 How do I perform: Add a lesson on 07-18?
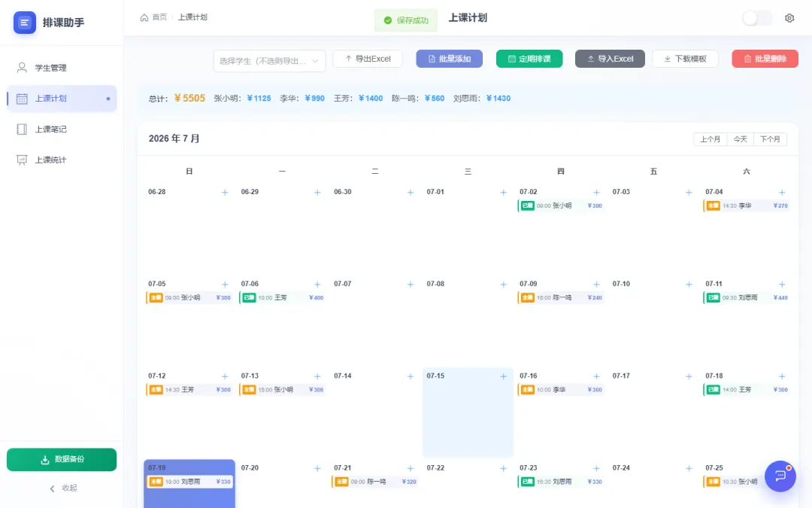(x=782, y=376)
